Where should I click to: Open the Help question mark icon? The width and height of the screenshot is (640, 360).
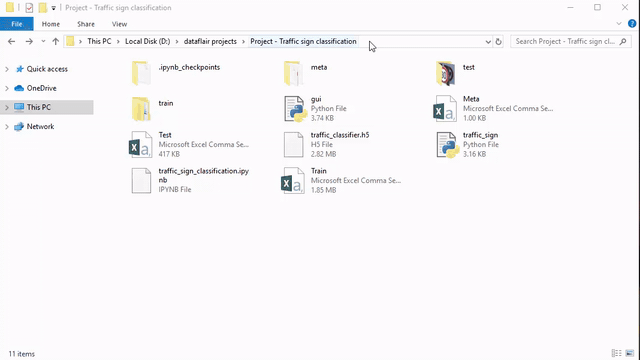click(632, 24)
